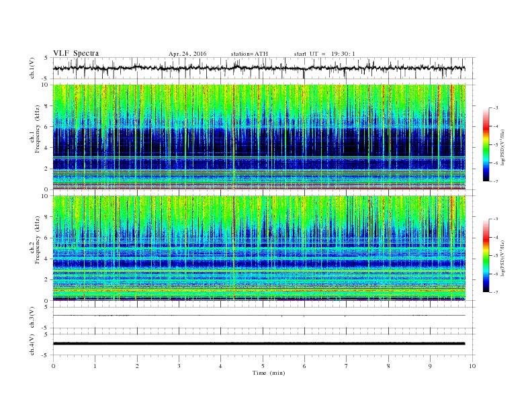Select the log(PSD) label beside ch.2 color bar

tap(504, 258)
